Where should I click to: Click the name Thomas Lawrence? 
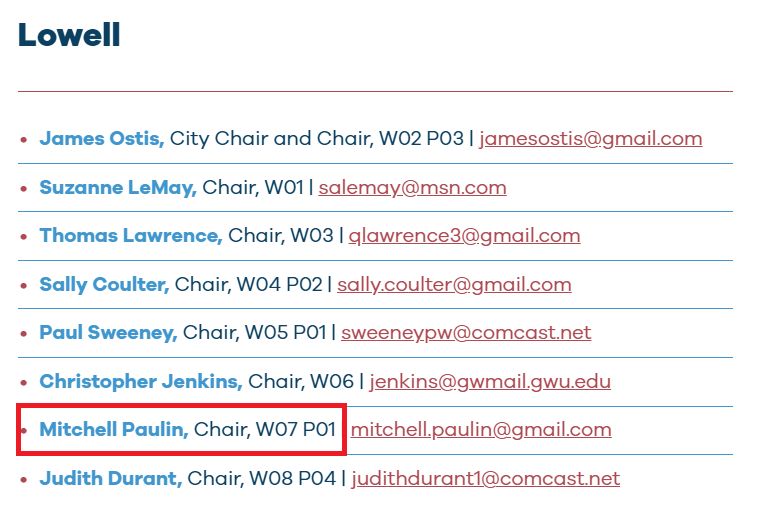coord(131,236)
